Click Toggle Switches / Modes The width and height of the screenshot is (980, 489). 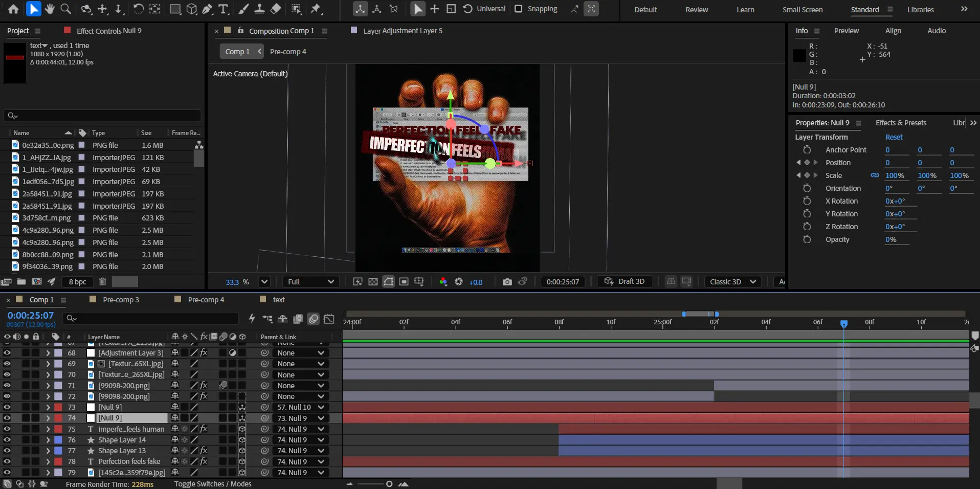coord(212,484)
